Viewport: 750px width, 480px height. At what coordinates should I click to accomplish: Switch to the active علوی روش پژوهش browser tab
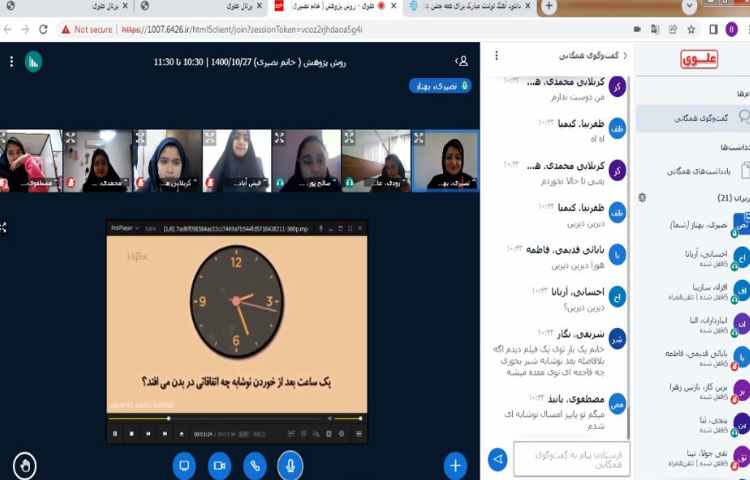pos(336,6)
